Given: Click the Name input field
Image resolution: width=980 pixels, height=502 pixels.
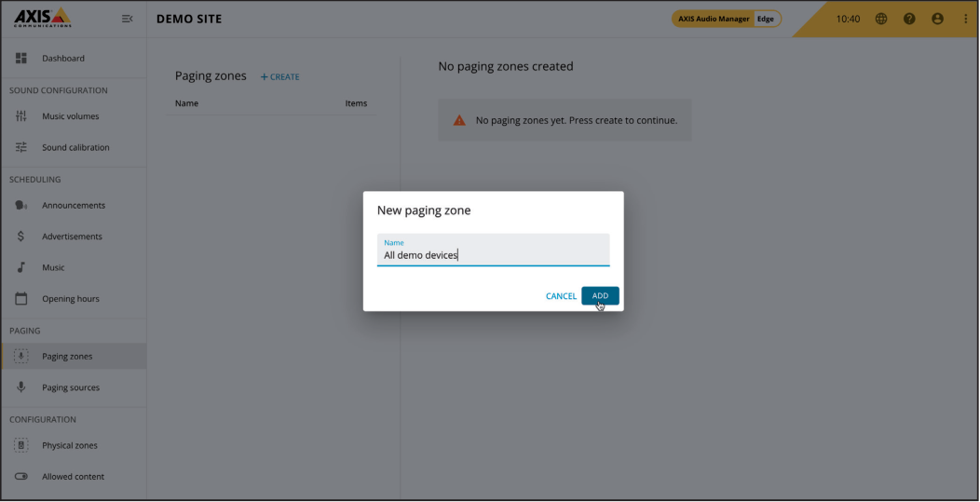Looking at the screenshot, I should [493, 250].
